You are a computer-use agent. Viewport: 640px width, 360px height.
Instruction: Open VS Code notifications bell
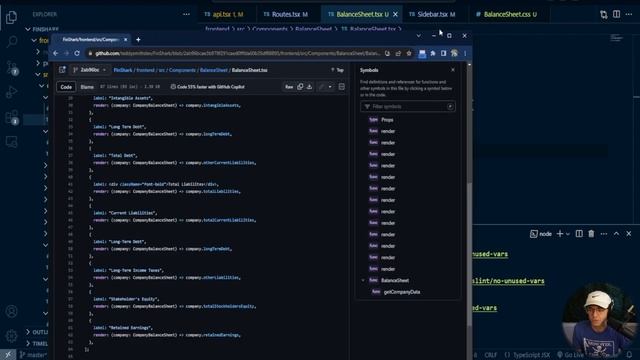[x=629, y=355]
